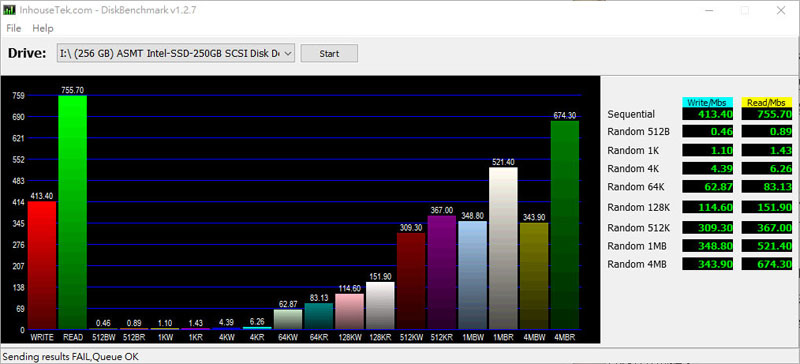Click Random 64K write value 62.87
The width and height of the screenshot is (800, 364).
pos(708,187)
